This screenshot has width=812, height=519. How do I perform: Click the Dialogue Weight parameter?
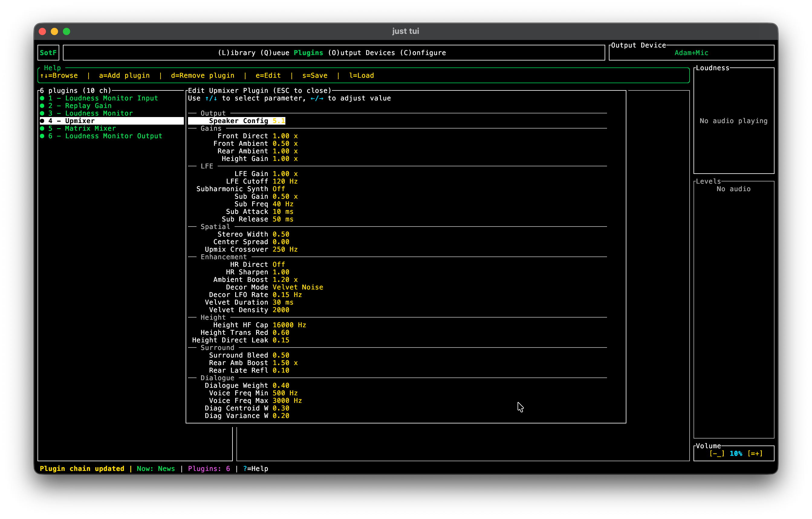pos(247,385)
